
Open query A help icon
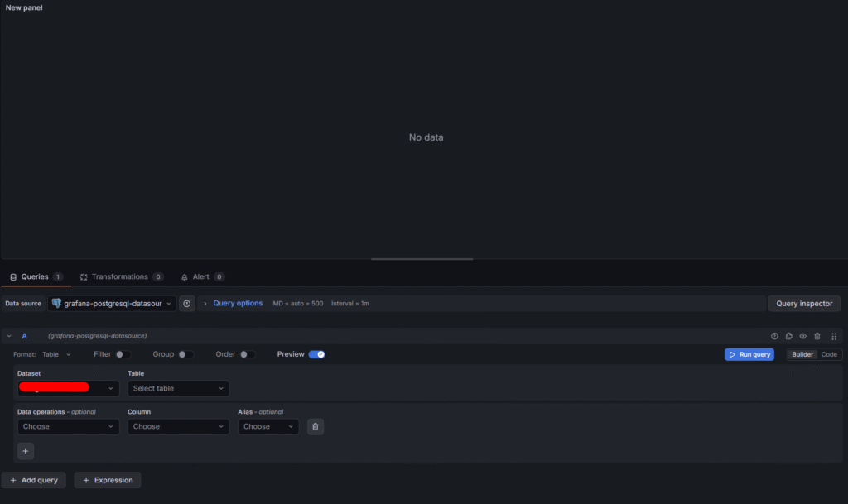pyautogui.click(x=774, y=336)
